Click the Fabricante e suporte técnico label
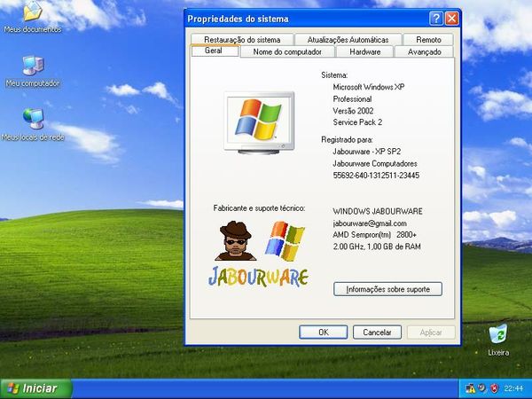This screenshot has height=399, width=532. pos(259,208)
